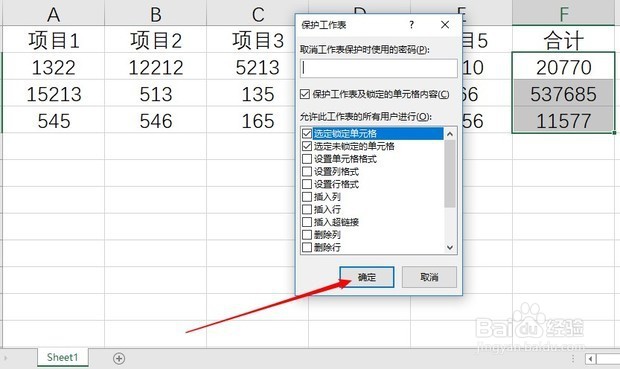Enable 设置列格式 checkbox
Viewport: 620px width, 369px height.
[x=307, y=171]
